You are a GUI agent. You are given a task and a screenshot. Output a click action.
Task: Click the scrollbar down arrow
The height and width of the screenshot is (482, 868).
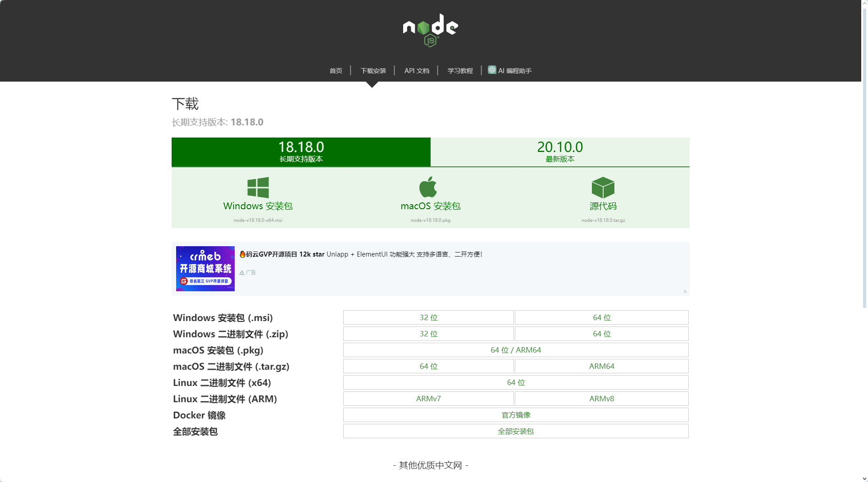pyautogui.click(x=864, y=479)
